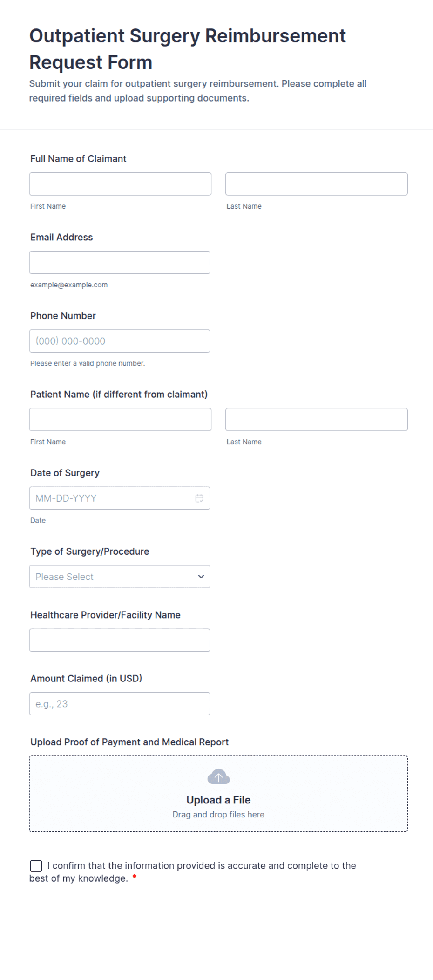433x980 pixels.
Task: Click the dropdown chevron arrow beside Please Select
Action: pyautogui.click(x=201, y=577)
